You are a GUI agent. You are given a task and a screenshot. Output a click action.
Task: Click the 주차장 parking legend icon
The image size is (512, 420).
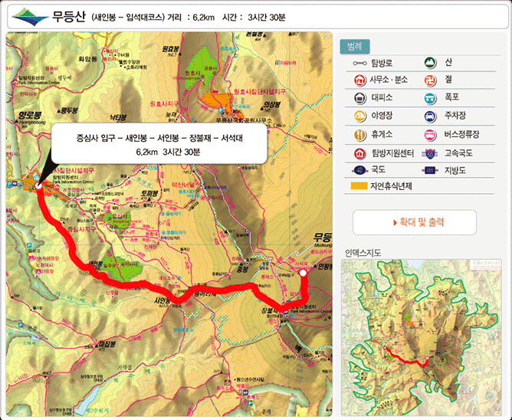click(430, 116)
